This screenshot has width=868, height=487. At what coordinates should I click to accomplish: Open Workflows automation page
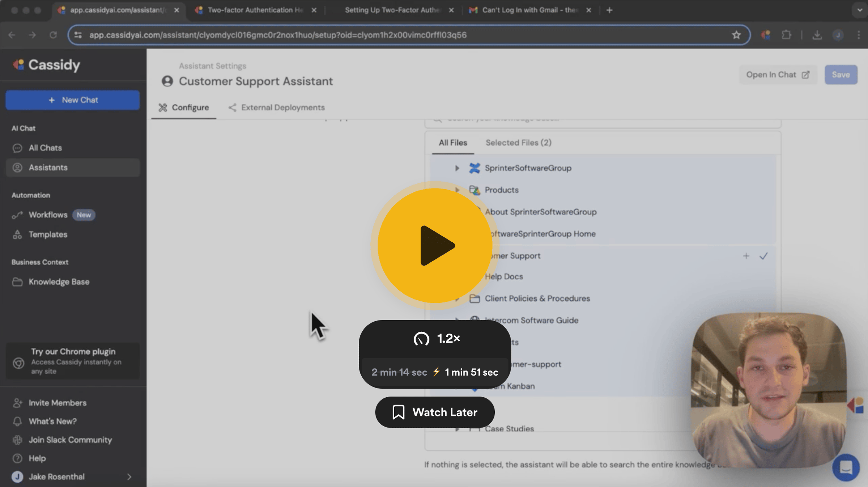48,215
